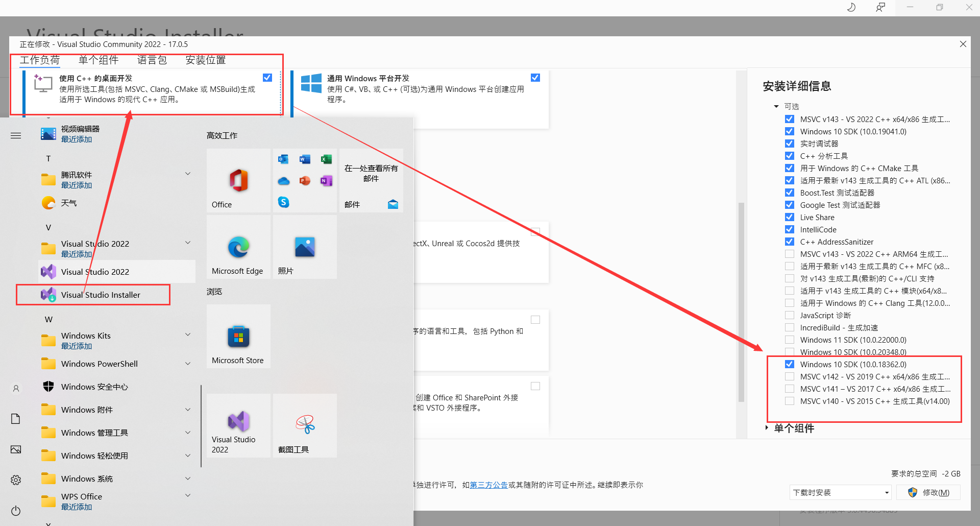980x526 pixels.
Task: Collapse the 可选 section in install details
Action: click(x=776, y=106)
